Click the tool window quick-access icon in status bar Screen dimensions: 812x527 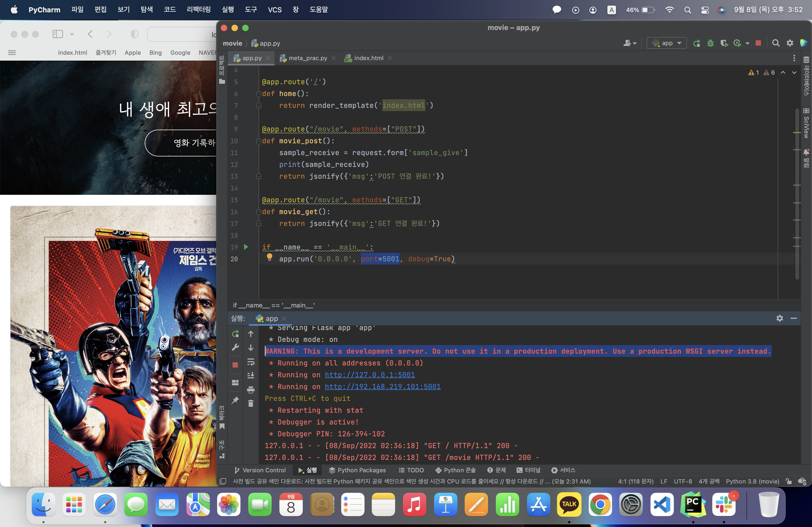pos(223,481)
